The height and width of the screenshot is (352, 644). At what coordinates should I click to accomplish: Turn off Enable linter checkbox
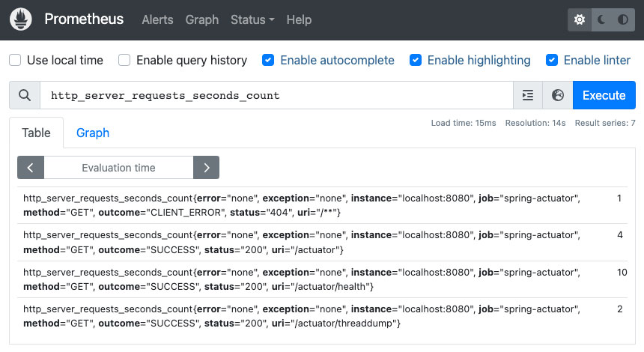point(552,60)
